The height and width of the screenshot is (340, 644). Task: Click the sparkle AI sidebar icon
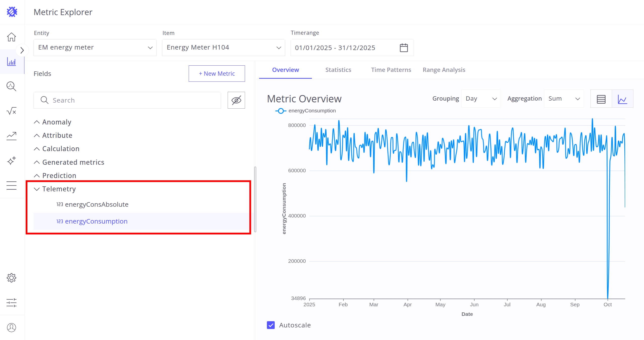click(x=12, y=161)
